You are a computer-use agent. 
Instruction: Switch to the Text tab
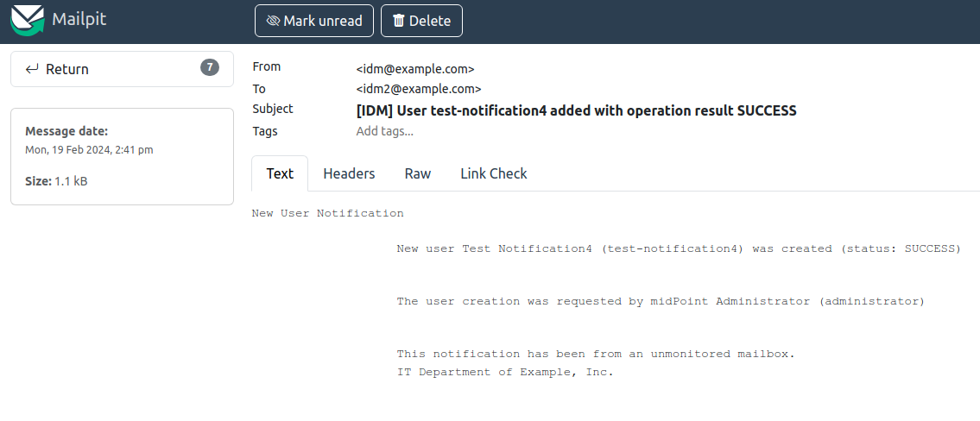click(x=280, y=173)
